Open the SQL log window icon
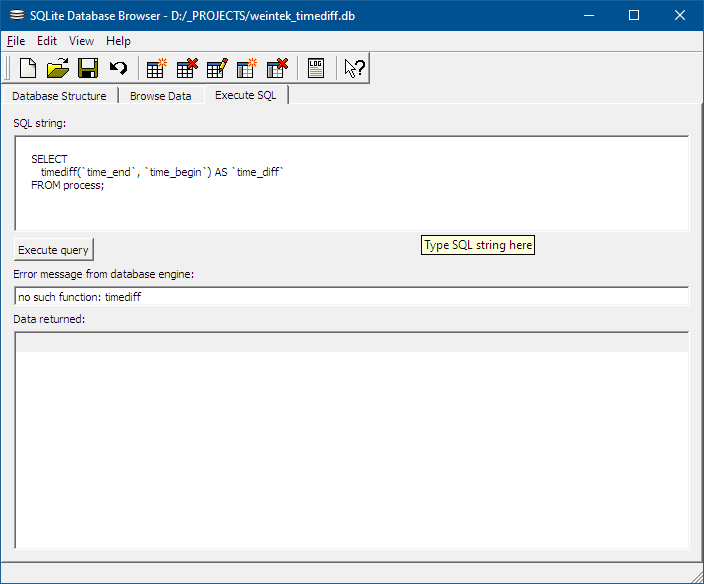This screenshot has height=584, width=704. pos(316,68)
